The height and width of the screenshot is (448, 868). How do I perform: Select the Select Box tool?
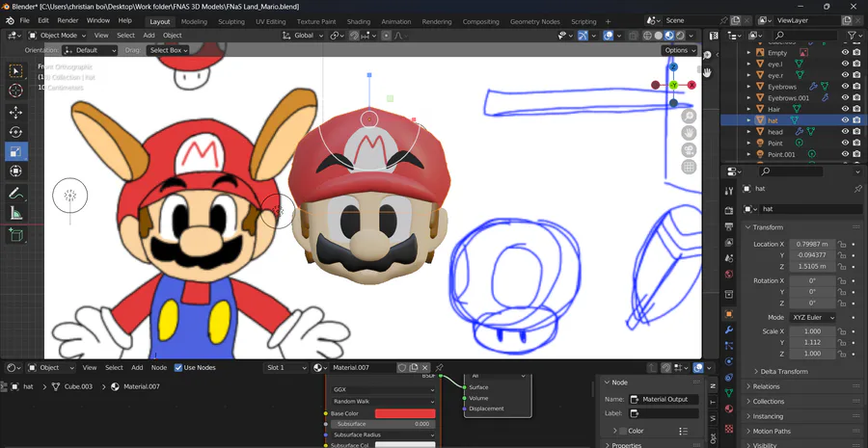click(16, 70)
